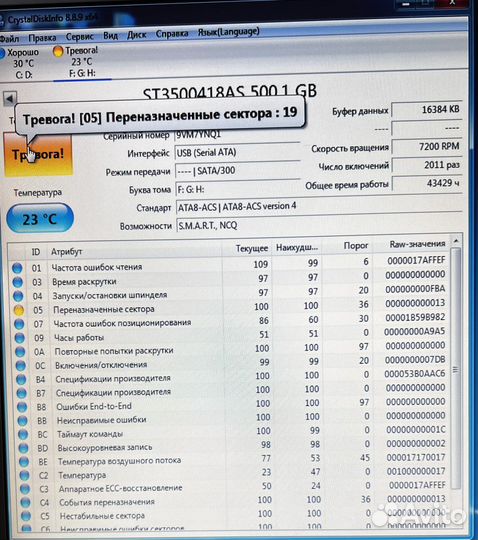The width and height of the screenshot is (478, 540).
Task: Select the Переназначенные сектора row
Action: pyautogui.click(x=231, y=307)
